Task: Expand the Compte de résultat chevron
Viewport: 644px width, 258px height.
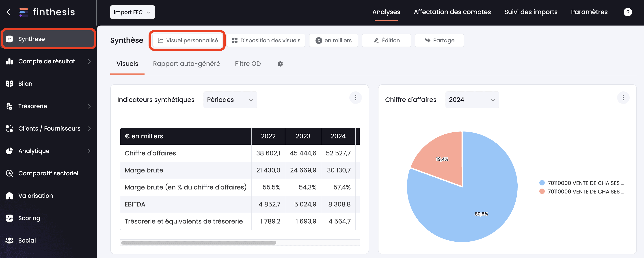Action: coord(89,61)
